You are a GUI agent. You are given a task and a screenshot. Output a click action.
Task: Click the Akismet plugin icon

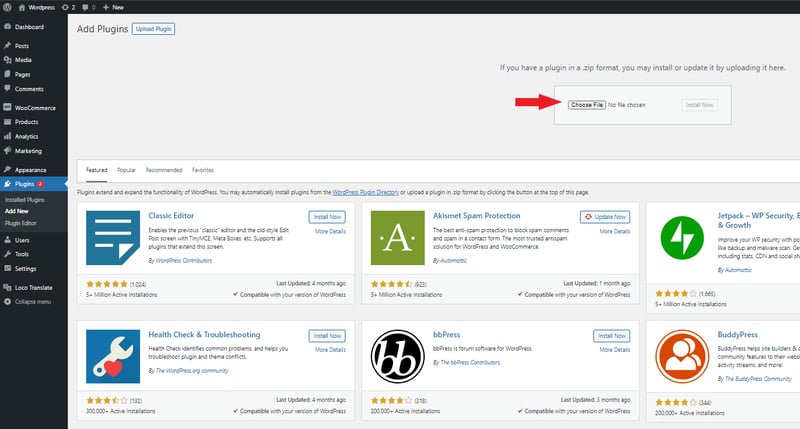coord(397,238)
